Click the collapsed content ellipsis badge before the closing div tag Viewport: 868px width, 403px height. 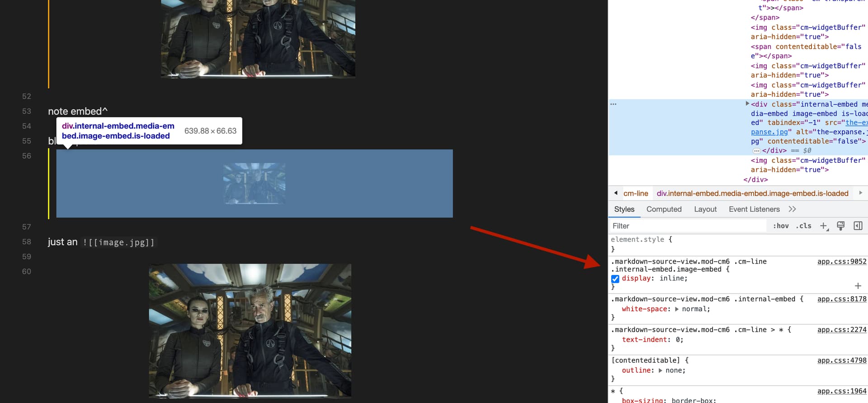pyautogui.click(x=756, y=151)
